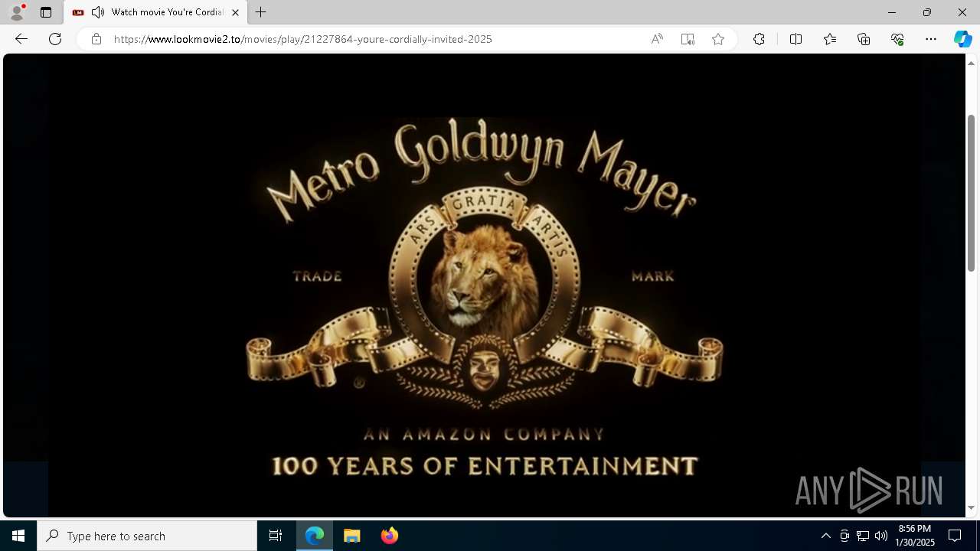
Task: Open the Favorites list
Action: point(830,39)
